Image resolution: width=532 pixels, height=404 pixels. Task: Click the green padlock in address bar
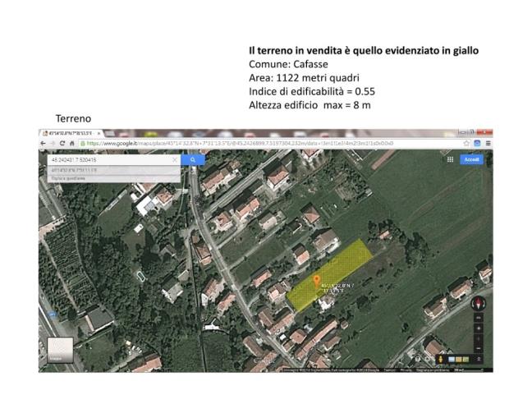tap(82, 144)
